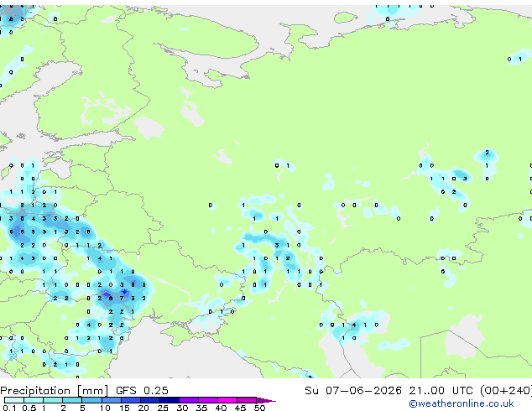Viewport: 532px width, 411px height.
Task: Select the '21..00 UTC' time text
Action: pyautogui.click(x=441, y=391)
